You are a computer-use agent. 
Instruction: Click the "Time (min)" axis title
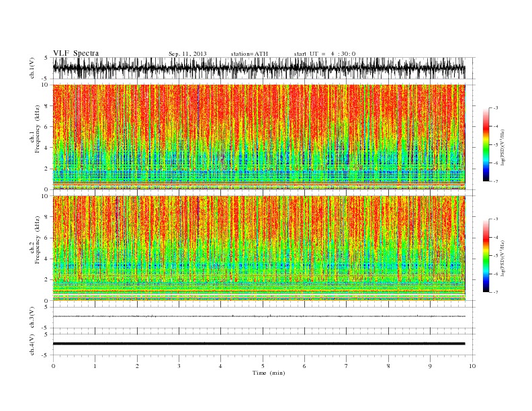(x=269, y=373)
